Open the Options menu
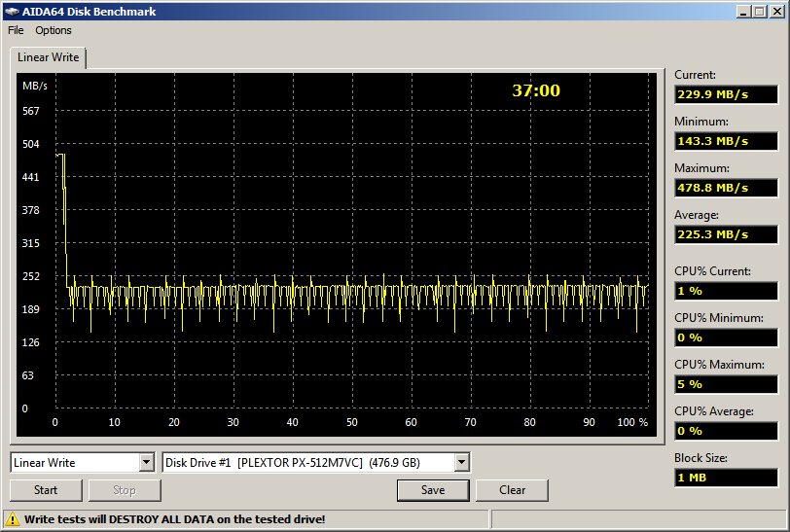The height and width of the screenshot is (532, 790). tap(54, 30)
